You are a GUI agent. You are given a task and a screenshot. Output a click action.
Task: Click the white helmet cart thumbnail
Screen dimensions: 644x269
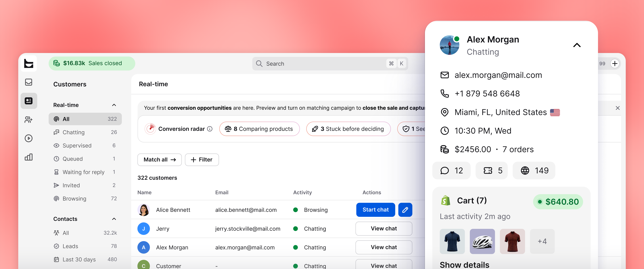pyautogui.click(x=482, y=241)
